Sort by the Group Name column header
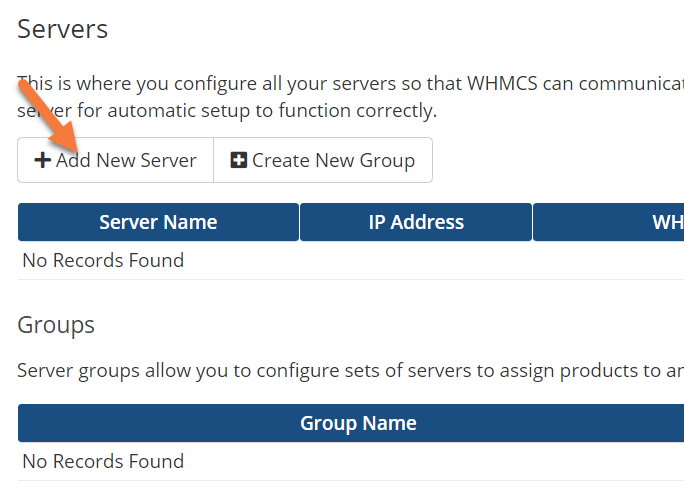Viewport: 684px width, 491px height. click(x=358, y=423)
